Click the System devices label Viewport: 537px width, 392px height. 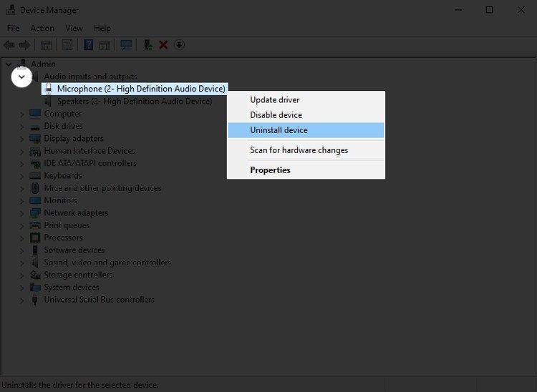click(x=72, y=288)
